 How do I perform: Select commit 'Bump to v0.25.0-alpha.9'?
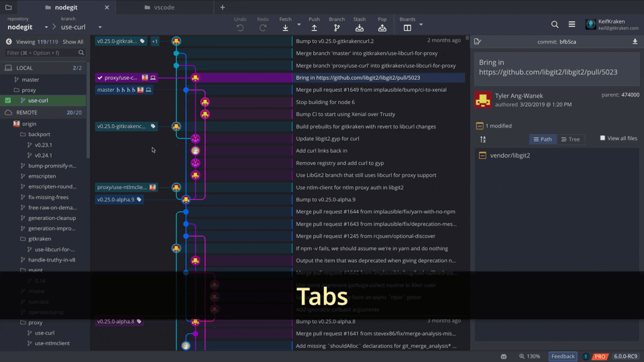326,200
